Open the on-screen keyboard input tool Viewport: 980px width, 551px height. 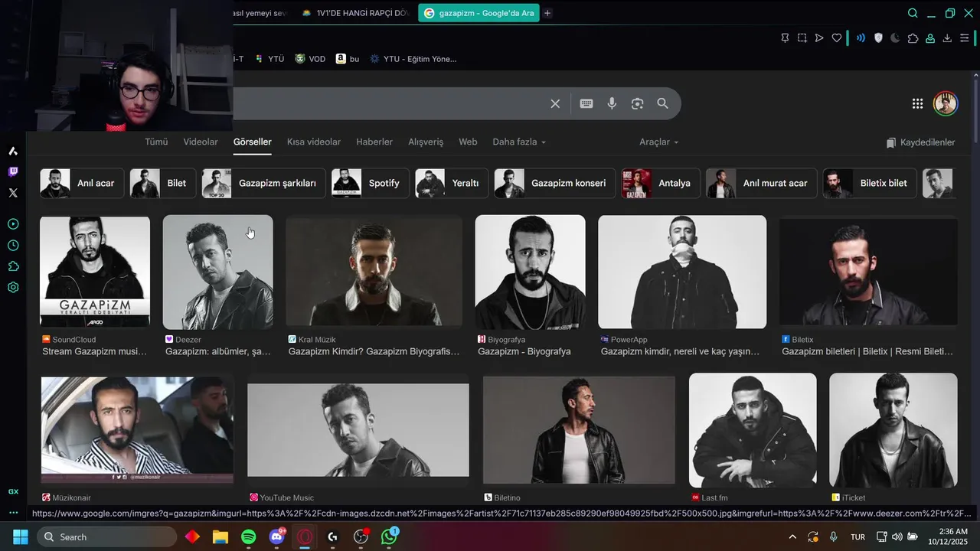(586, 103)
